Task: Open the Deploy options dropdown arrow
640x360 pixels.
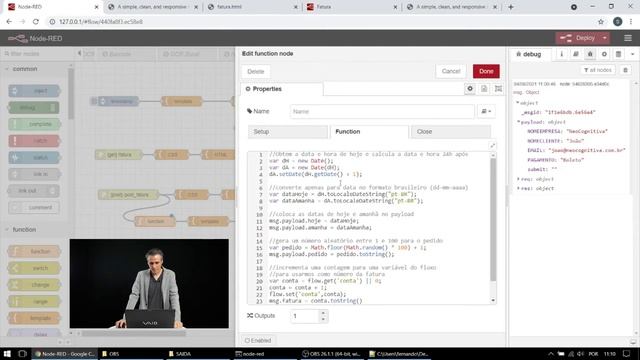Action: (604, 38)
